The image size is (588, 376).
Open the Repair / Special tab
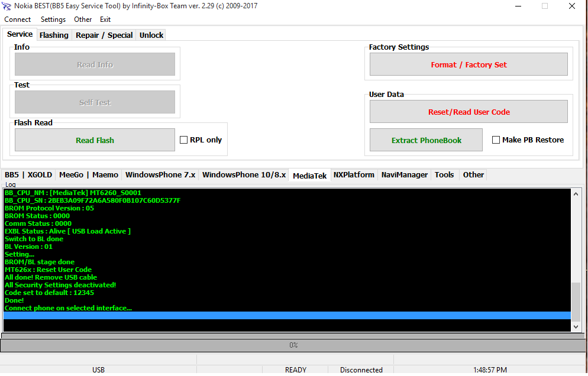coord(104,35)
